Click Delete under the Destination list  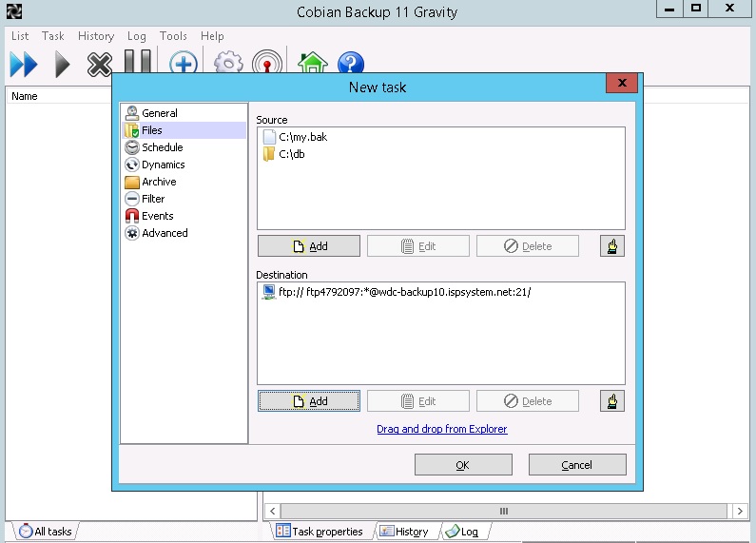pos(528,401)
